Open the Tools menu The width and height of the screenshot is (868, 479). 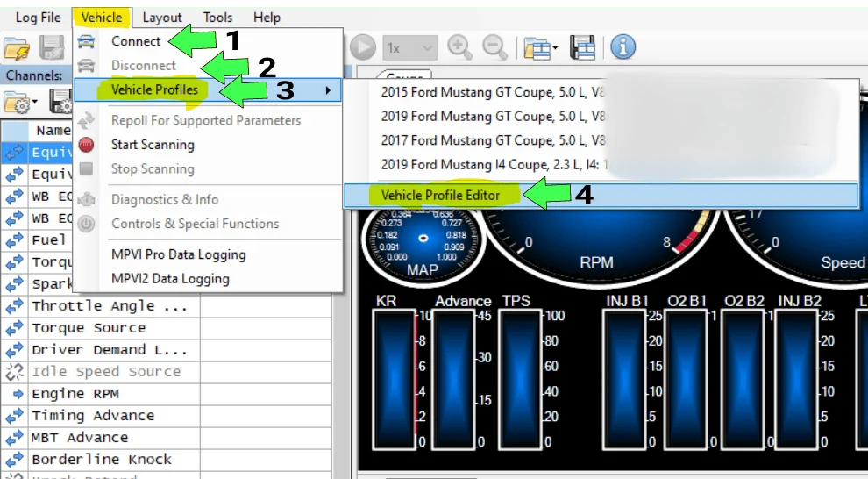pos(217,18)
